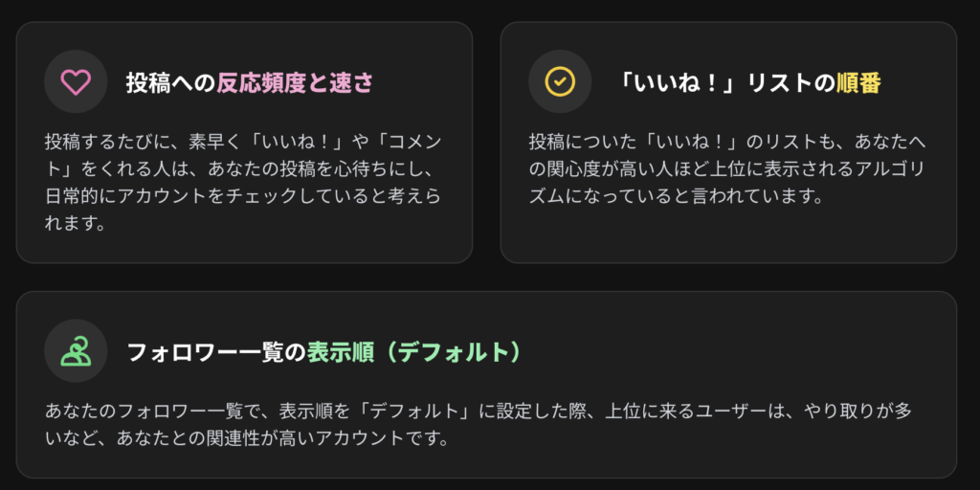The height and width of the screenshot is (490, 980).
Task: Click the green text 表示順(デフォルト)
Action: pyautogui.click(x=413, y=352)
